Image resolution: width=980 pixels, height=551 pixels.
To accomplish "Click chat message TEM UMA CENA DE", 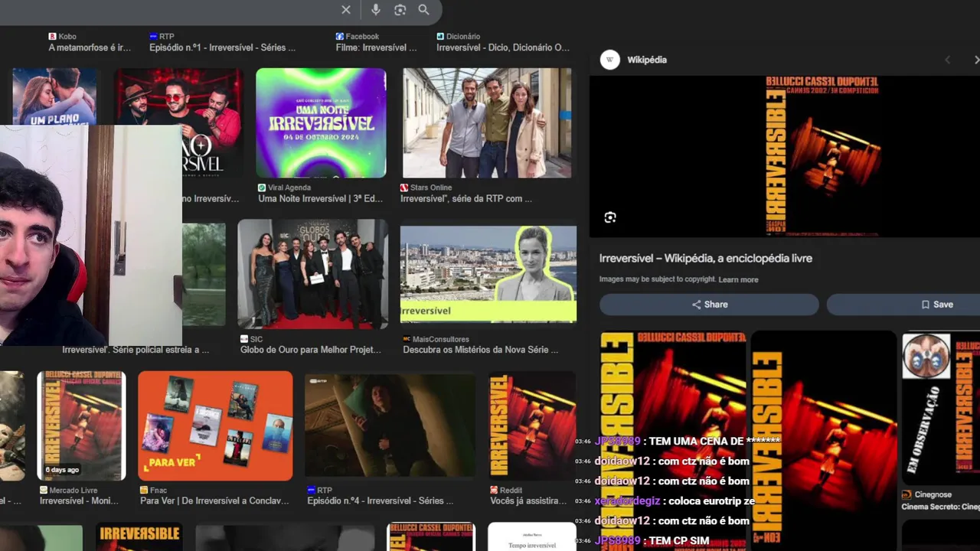I will click(x=687, y=441).
